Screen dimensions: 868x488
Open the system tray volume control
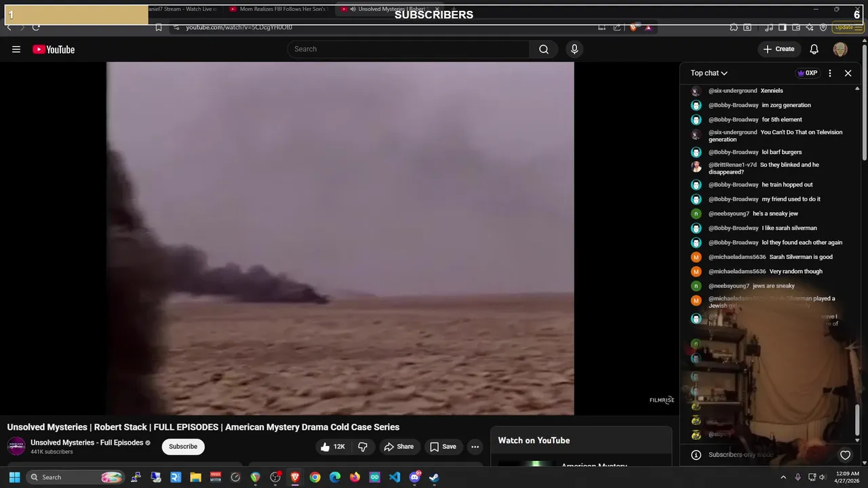823,477
